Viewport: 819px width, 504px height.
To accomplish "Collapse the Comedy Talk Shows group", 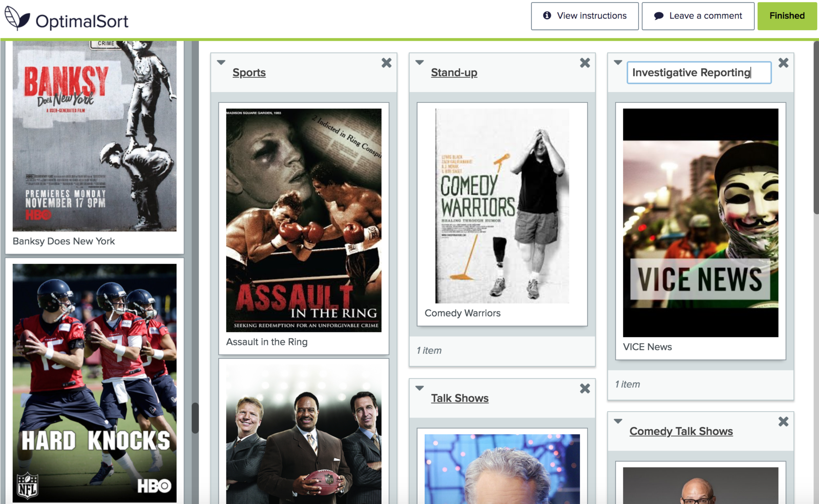I will (618, 421).
